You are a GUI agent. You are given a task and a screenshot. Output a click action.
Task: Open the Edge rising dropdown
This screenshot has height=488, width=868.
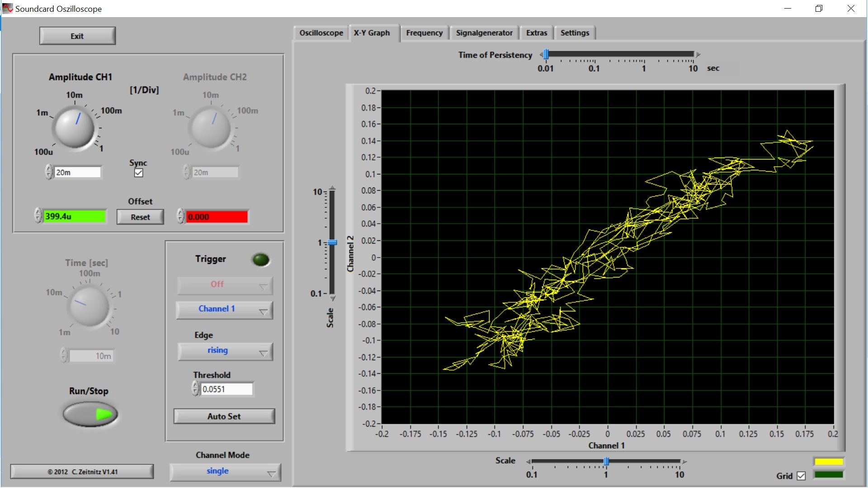pyautogui.click(x=225, y=351)
